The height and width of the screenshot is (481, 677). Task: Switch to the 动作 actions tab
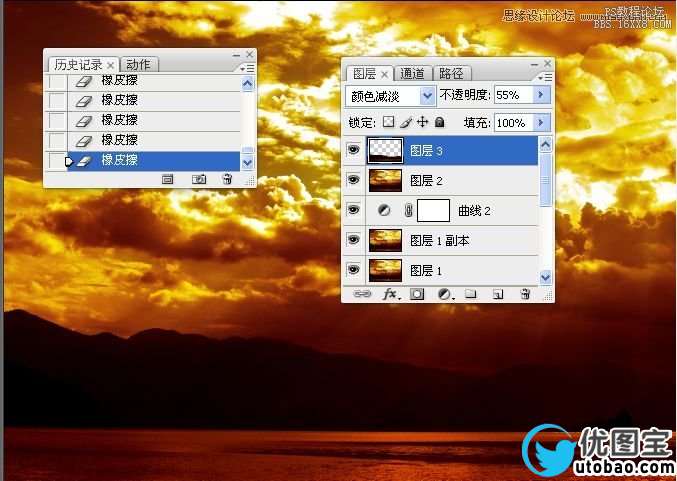coord(139,65)
